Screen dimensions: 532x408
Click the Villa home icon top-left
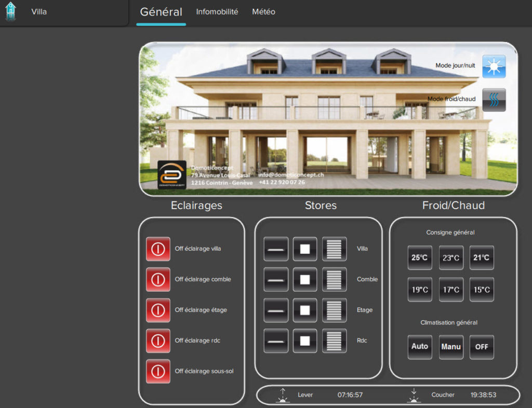point(10,11)
